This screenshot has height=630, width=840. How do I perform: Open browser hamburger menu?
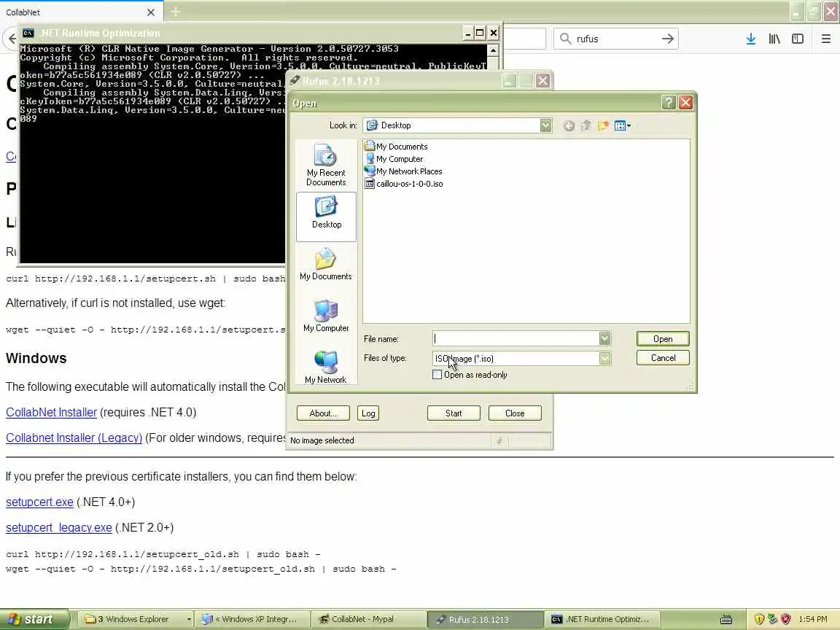tap(825, 39)
